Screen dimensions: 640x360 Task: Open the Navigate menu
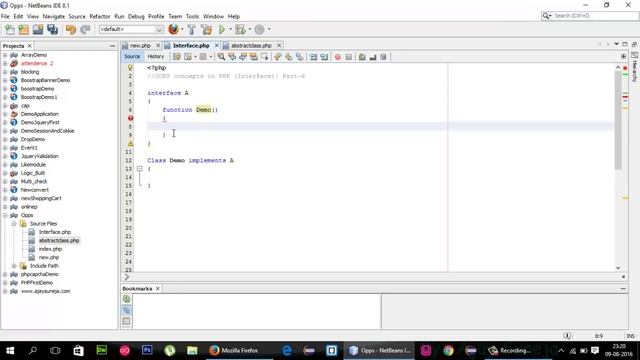tap(53, 16)
